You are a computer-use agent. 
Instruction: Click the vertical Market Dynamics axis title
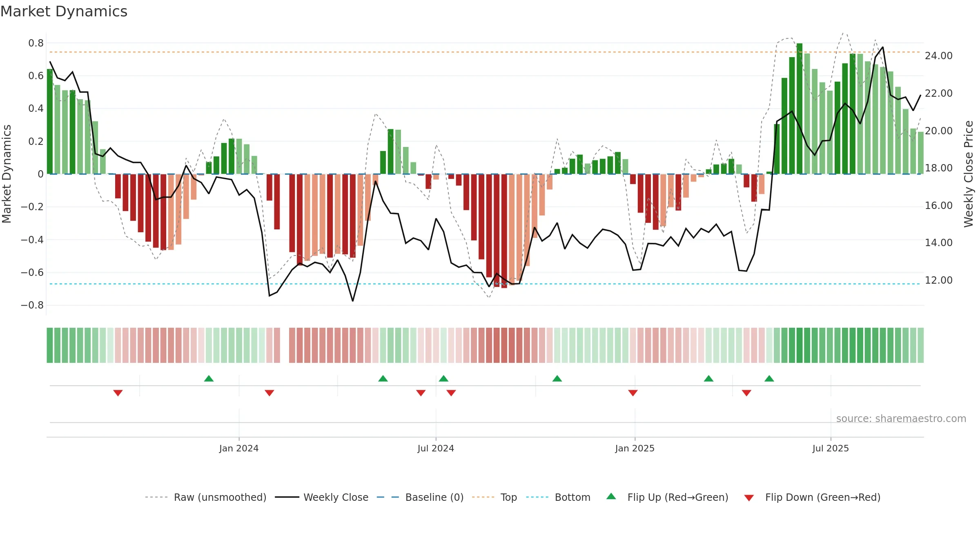[x=7, y=174]
